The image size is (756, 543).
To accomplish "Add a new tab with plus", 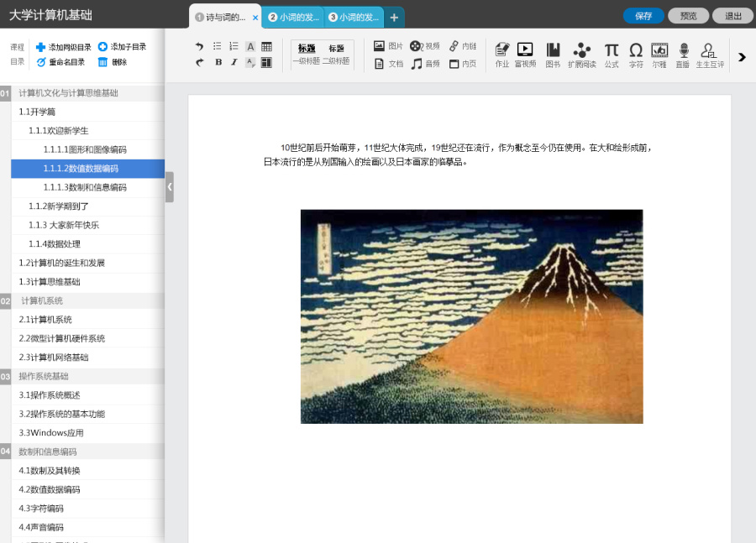I will [394, 18].
